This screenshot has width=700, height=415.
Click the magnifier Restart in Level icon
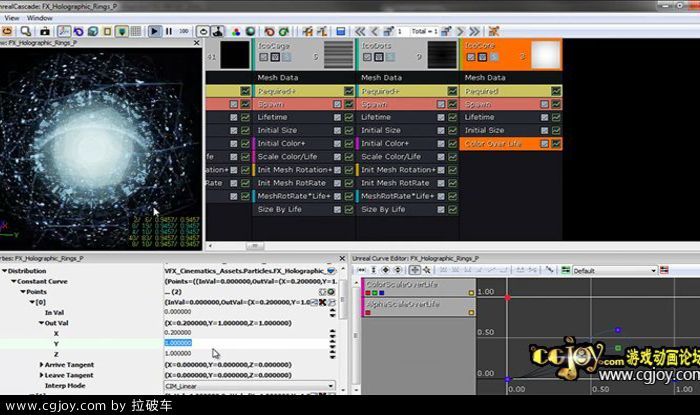[26, 31]
